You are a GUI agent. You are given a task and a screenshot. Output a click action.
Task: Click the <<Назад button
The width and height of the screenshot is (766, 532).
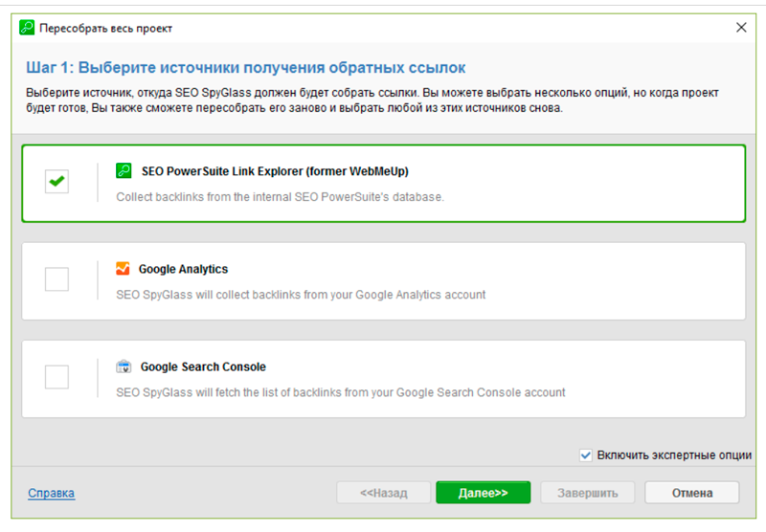point(384,493)
